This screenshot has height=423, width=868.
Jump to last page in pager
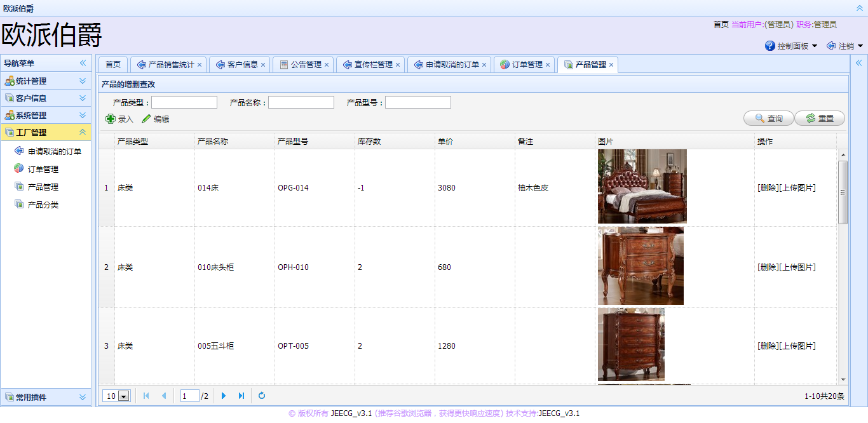click(x=241, y=396)
